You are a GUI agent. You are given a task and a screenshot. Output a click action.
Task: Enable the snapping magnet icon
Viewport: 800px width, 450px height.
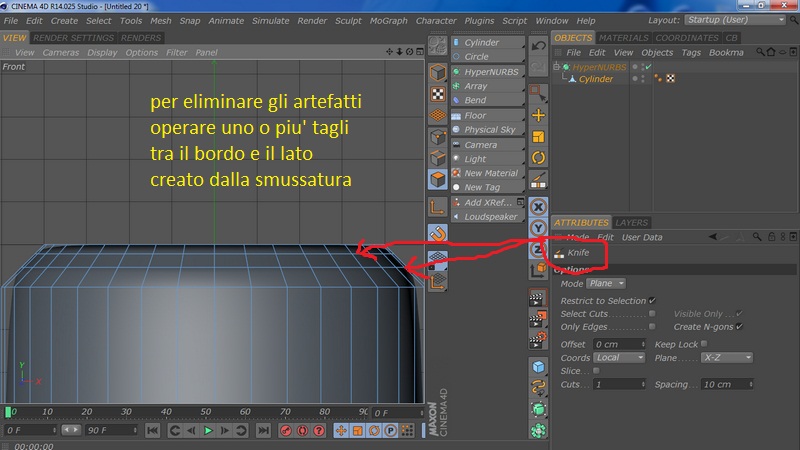pyautogui.click(x=438, y=234)
